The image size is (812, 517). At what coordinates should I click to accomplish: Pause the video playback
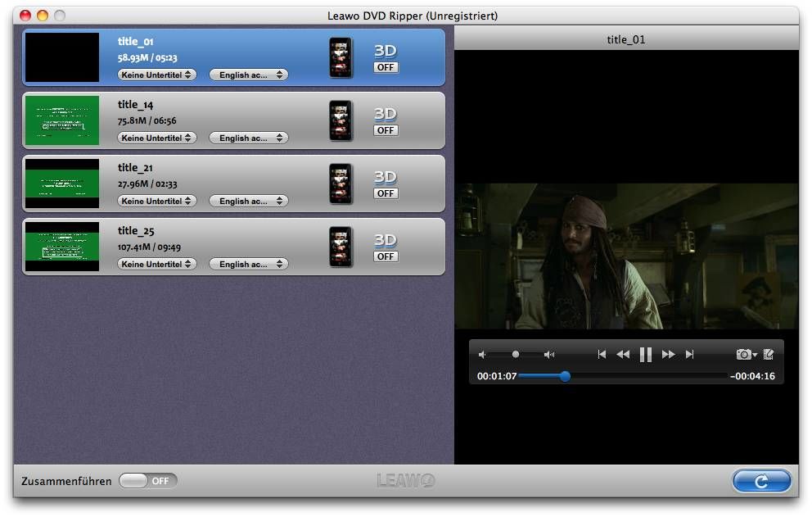pos(646,355)
